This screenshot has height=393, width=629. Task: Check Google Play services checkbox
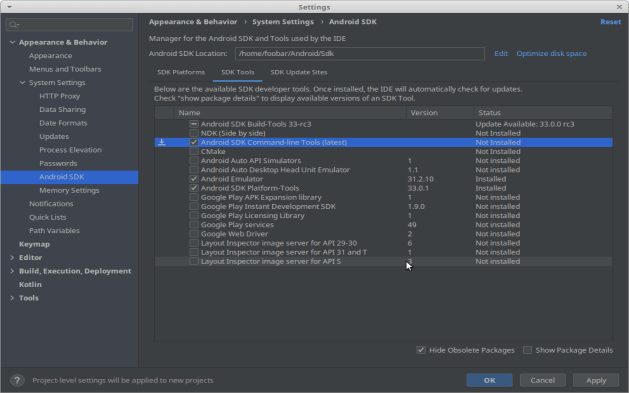coord(194,225)
